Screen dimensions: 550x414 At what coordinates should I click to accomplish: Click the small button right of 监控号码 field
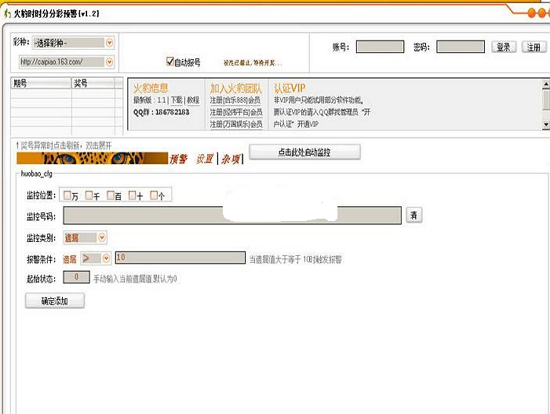click(414, 215)
